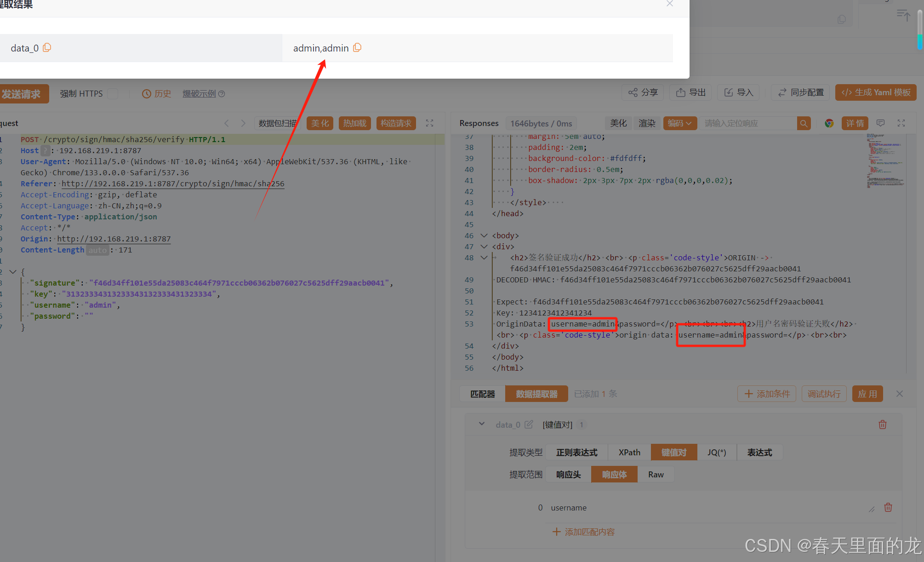
Task: Open the 编码 dropdown
Action: 679,123
